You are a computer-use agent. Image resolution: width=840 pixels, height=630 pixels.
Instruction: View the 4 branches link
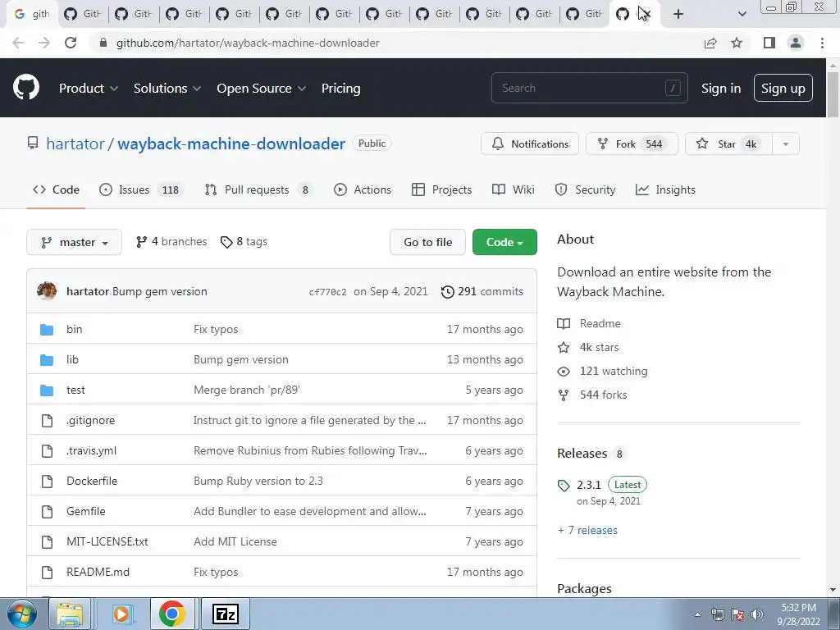click(171, 242)
